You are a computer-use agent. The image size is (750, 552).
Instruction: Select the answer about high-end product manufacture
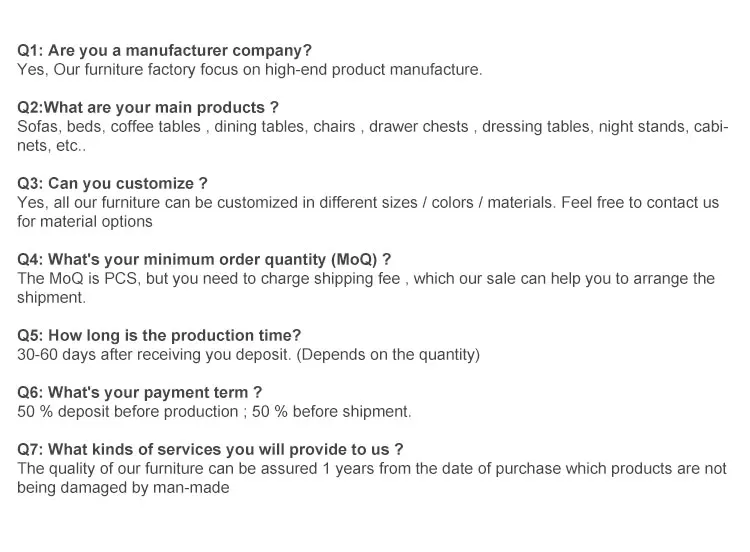coord(249,70)
